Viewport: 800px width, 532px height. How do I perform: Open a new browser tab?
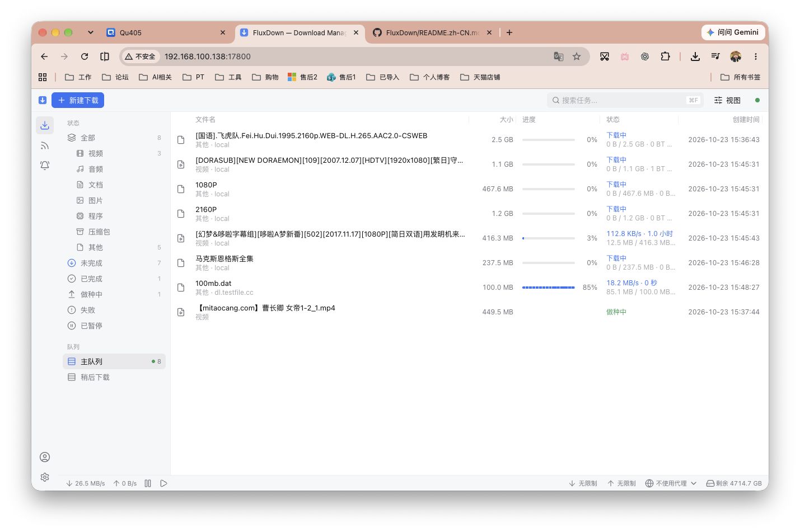coord(509,32)
